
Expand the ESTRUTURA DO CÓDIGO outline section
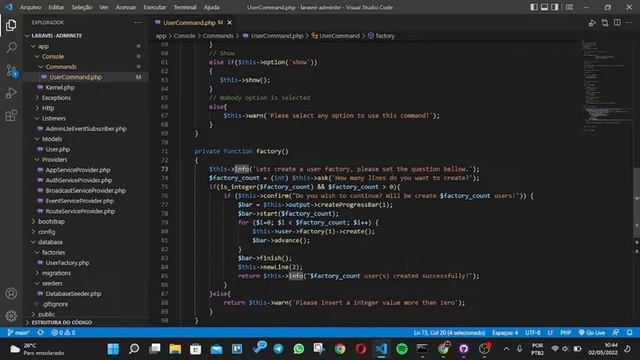tap(86, 322)
